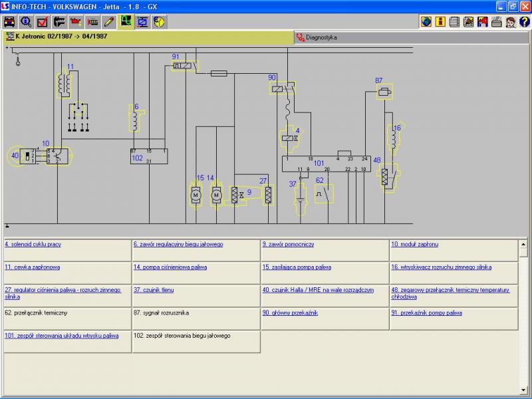Screen dimensions: 532x399
Task: Click fuel pump relay component 91 in diagram
Action: point(185,65)
